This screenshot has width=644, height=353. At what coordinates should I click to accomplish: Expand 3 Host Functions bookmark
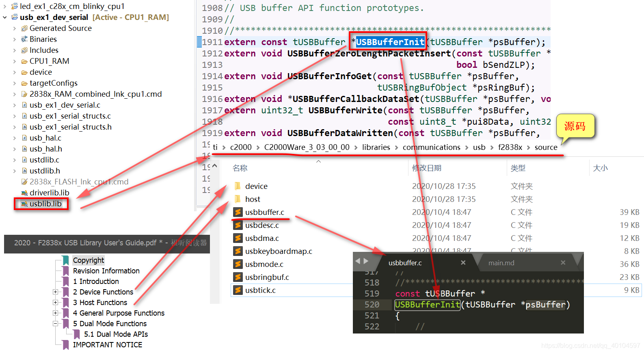click(x=55, y=302)
